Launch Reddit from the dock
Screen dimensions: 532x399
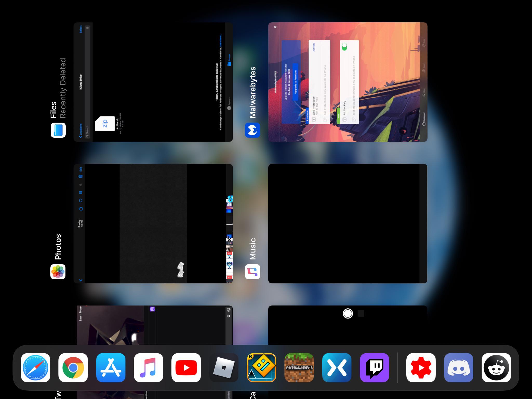496,368
